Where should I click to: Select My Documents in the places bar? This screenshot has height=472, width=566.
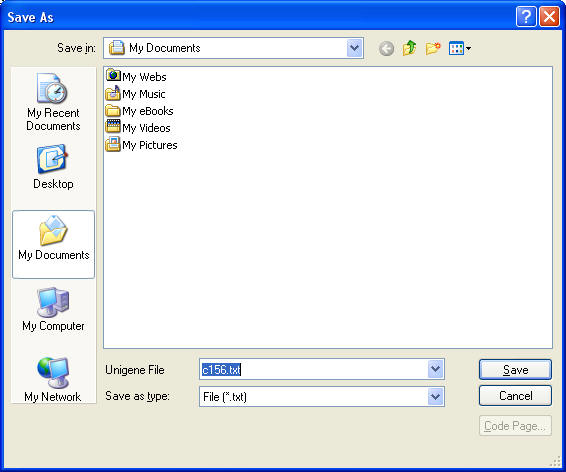pos(53,244)
